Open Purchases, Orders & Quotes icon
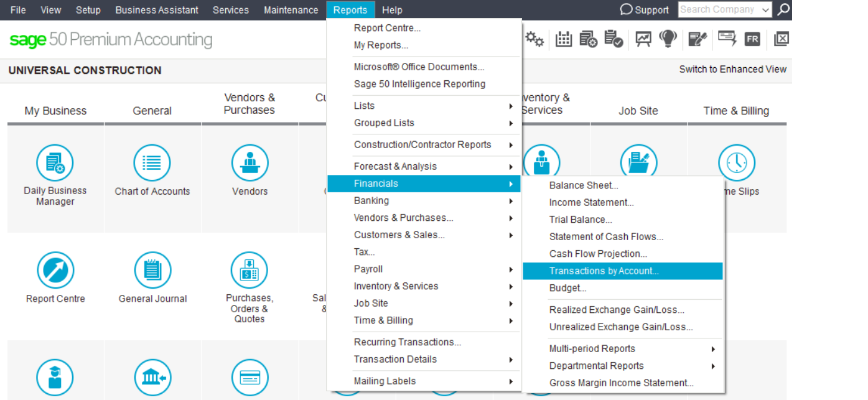868x400 pixels. coord(250,271)
